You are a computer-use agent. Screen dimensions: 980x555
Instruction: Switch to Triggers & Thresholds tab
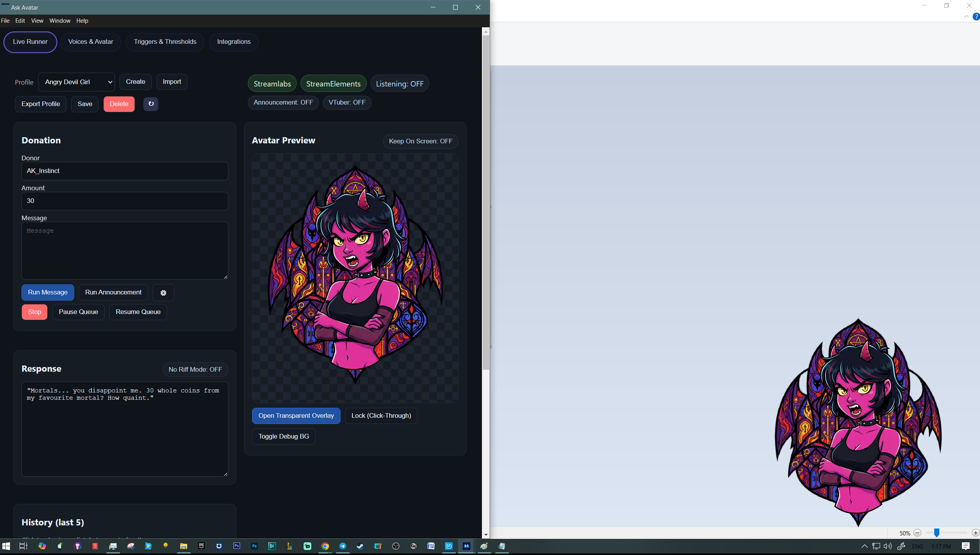[x=165, y=42]
